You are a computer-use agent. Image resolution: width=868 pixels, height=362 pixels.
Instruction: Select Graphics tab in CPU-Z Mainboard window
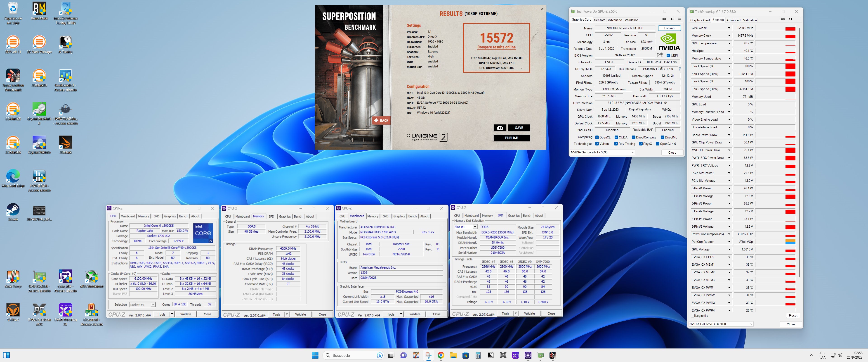pos(399,216)
